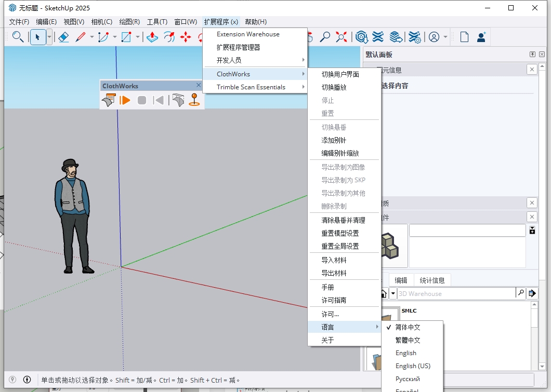Click the user account profile icon
The width and height of the screenshot is (551, 392).
point(434,37)
